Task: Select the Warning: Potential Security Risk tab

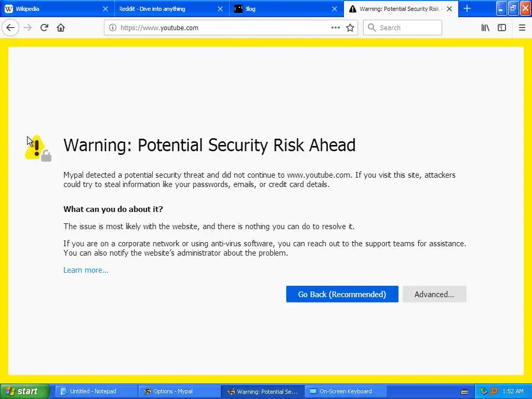Action: coord(401,9)
